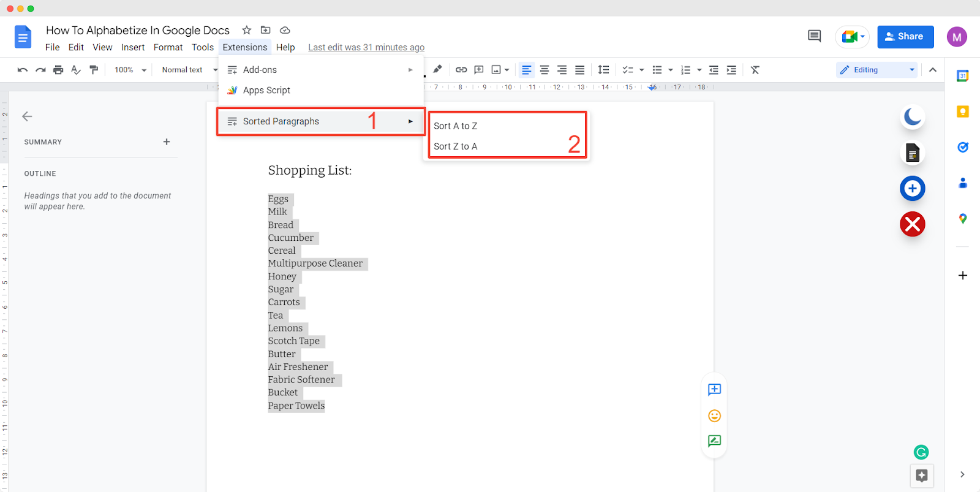Insert a link using the chain icon
980x492 pixels.
click(461, 70)
